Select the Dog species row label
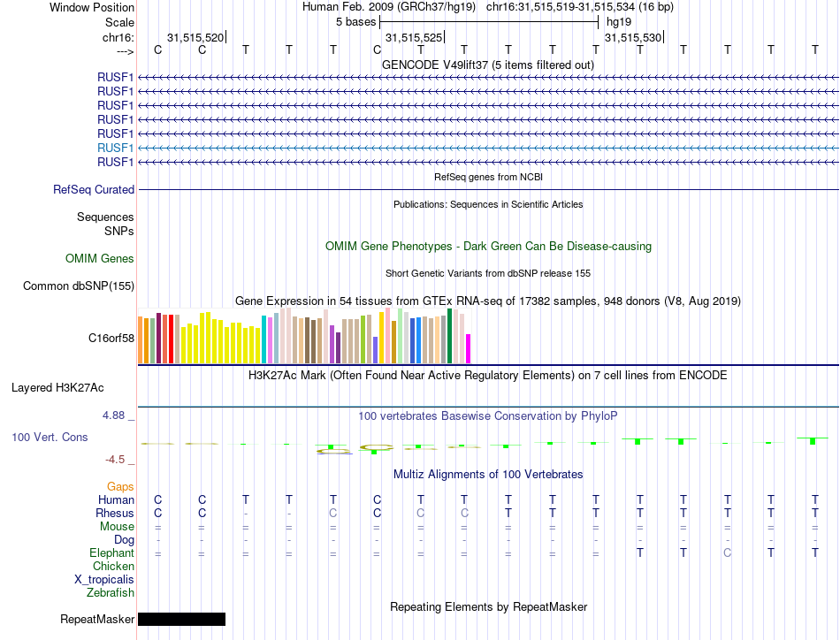Viewport: 840px width, 640px height. coord(124,540)
